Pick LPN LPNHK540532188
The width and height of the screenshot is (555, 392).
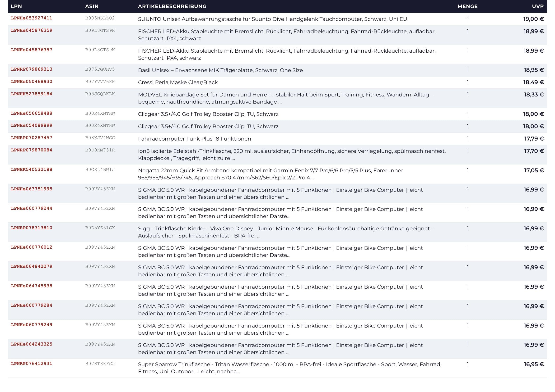click(x=31, y=169)
